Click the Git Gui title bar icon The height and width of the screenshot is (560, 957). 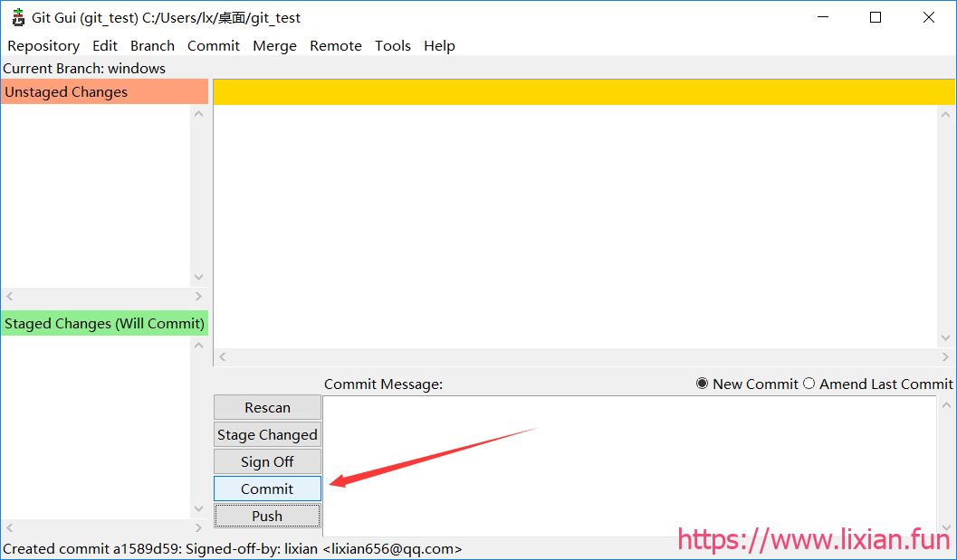[18, 18]
